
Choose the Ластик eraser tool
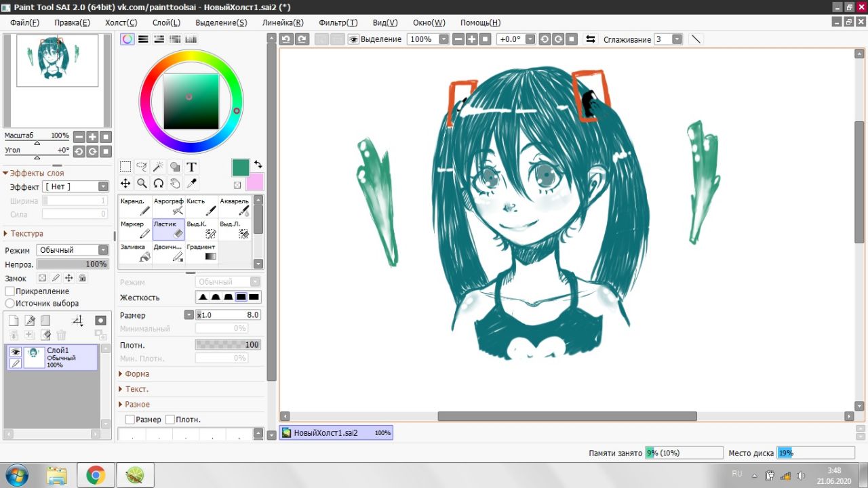pos(168,230)
